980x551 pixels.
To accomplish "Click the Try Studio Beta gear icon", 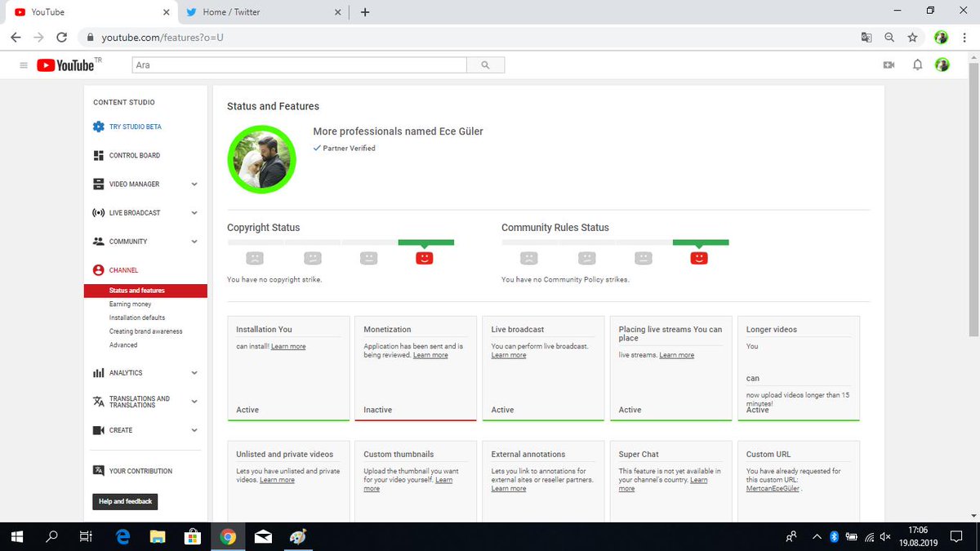I will [98, 127].
